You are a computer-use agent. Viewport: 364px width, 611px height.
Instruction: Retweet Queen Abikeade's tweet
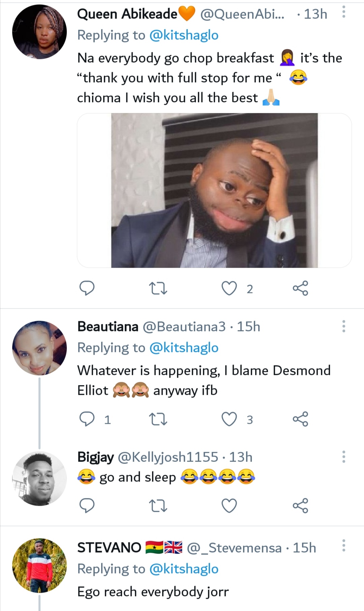(158, 288)
